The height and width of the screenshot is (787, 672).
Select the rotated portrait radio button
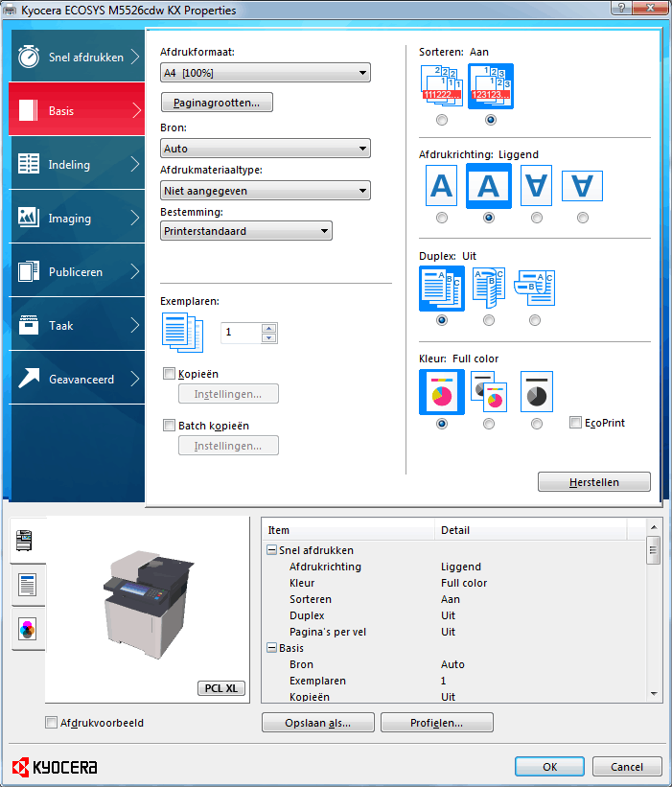537,218
